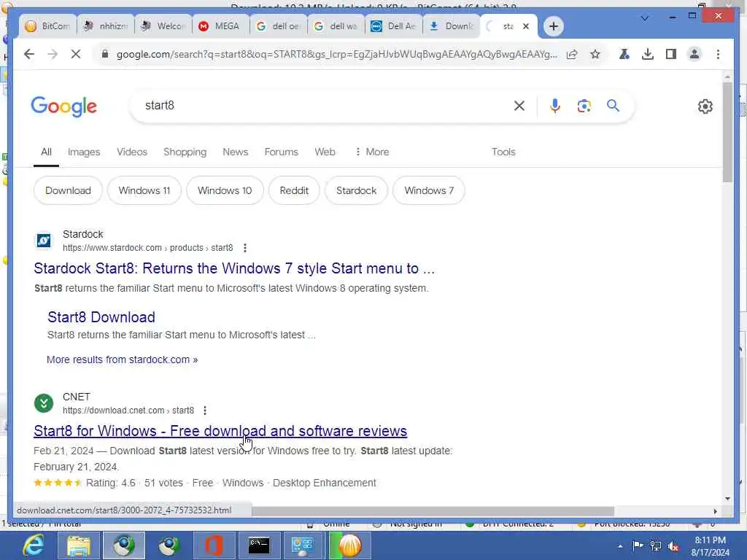This screenshot has width=747, height=560.
Task: Go to Google home via logo
Action: click(x=64, y=106)
